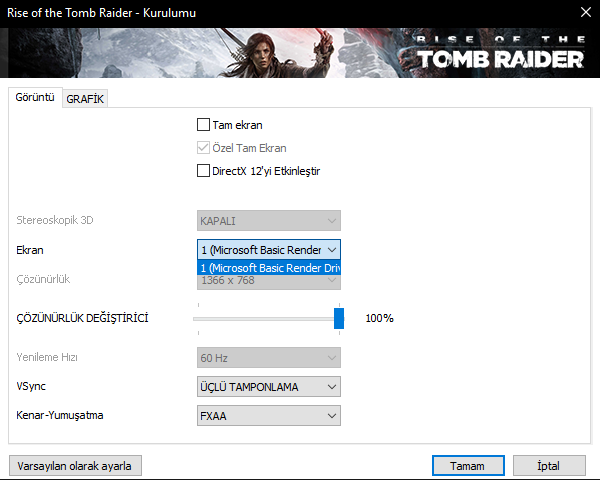Click the Tomb Raider banner image
Image resolution: width=600 pixels, height=480 pixels.
click(300, 53)
